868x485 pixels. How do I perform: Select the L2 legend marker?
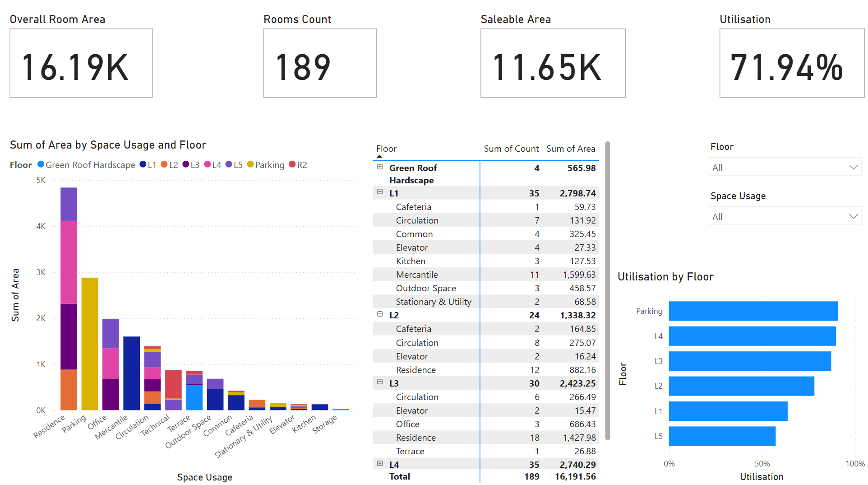165,165
